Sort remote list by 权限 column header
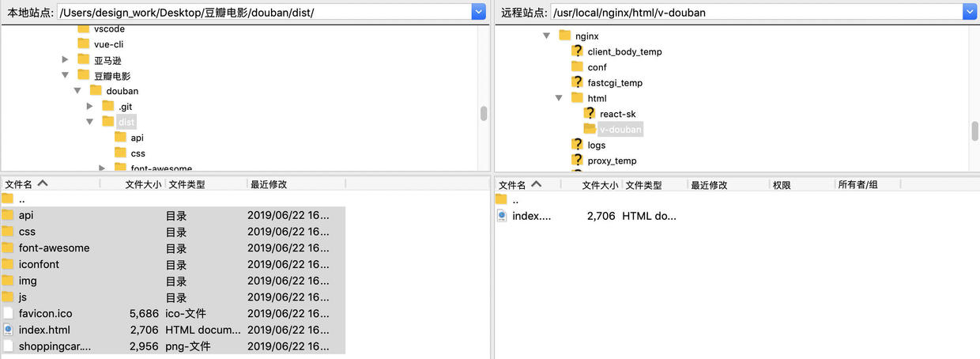The height and width of the screenshot is (359, 980). (x=782, y=185)
